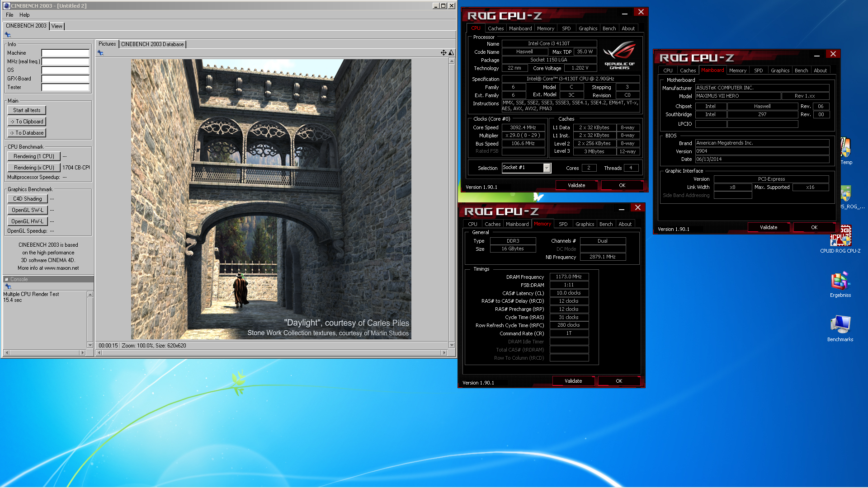Click the Tester input field

[66, 87]
